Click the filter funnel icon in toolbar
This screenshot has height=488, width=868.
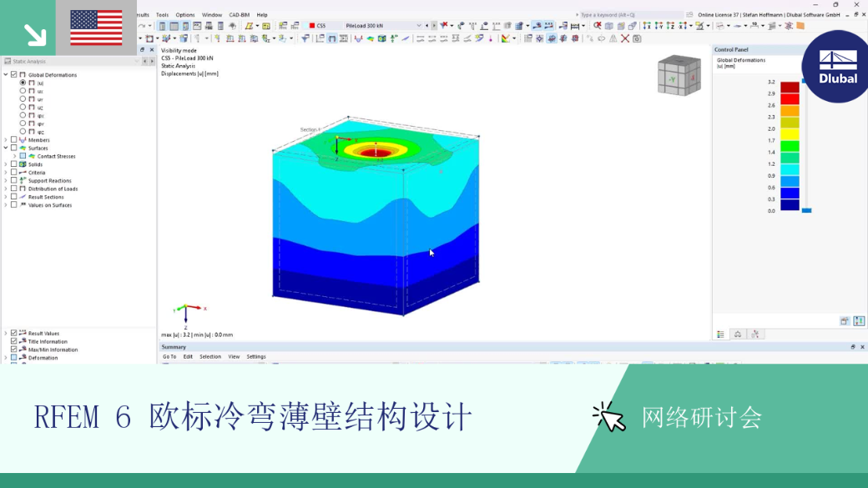coord(305,38)
